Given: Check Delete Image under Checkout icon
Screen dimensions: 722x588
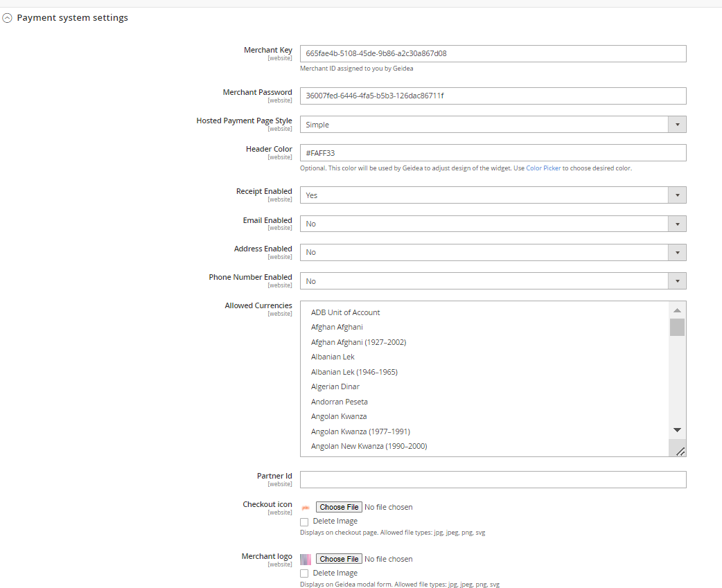Looking at the screenshot, I should [x=304, y=522].
